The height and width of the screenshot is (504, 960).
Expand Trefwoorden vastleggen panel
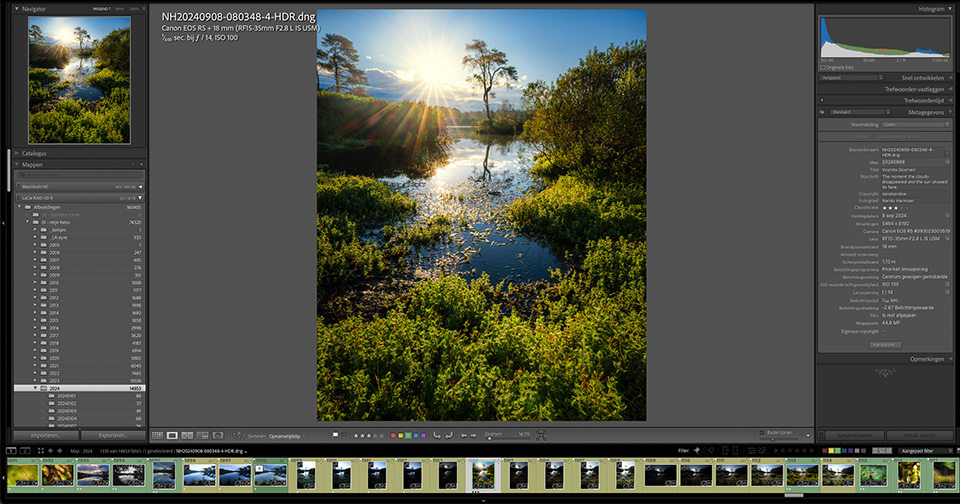pos(950,89)
